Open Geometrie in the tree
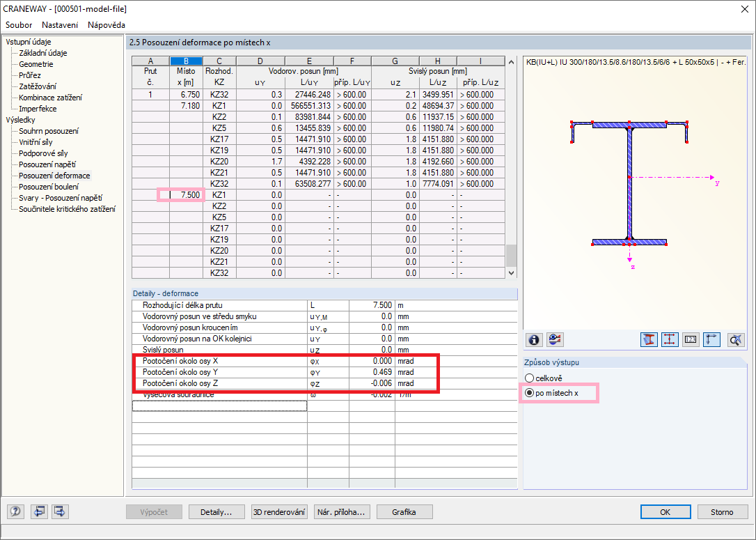The height and width of the screenshot is (540, 756). pyautogui.click(x=36, y=64)
